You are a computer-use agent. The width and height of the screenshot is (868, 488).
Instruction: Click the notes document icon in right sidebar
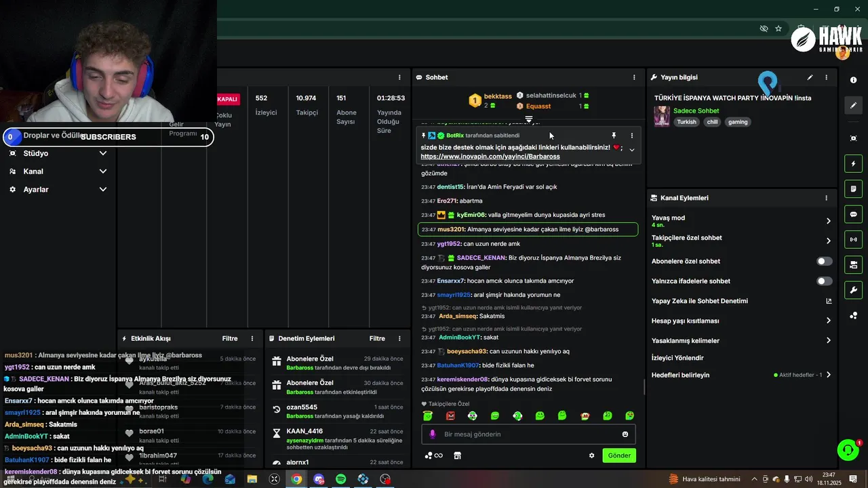pyautogui.click(x=853, y=188)
